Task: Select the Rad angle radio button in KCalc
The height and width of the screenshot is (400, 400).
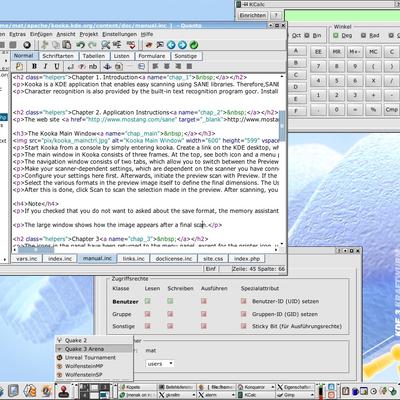Action: click(364, 35)
